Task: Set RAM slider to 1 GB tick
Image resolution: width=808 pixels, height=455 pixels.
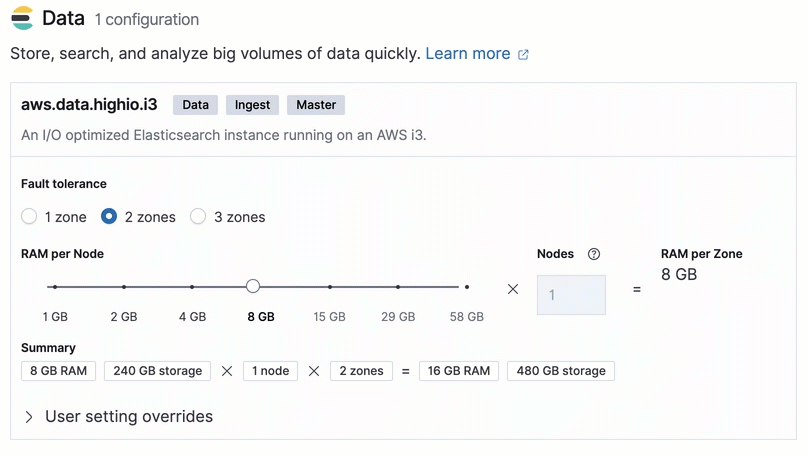Action: [55, 287]
